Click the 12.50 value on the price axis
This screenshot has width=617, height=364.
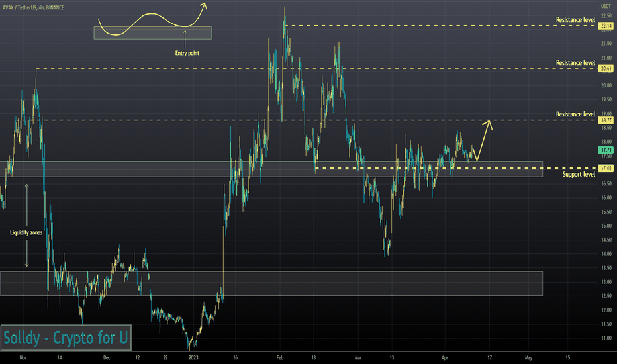606,296
